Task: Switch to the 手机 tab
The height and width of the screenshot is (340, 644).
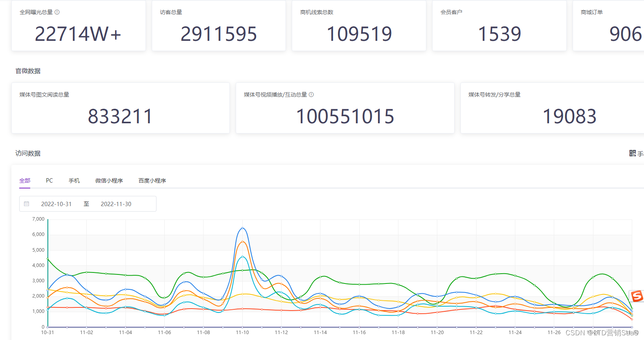Action: pyautogui.click(x=74, y=181)
